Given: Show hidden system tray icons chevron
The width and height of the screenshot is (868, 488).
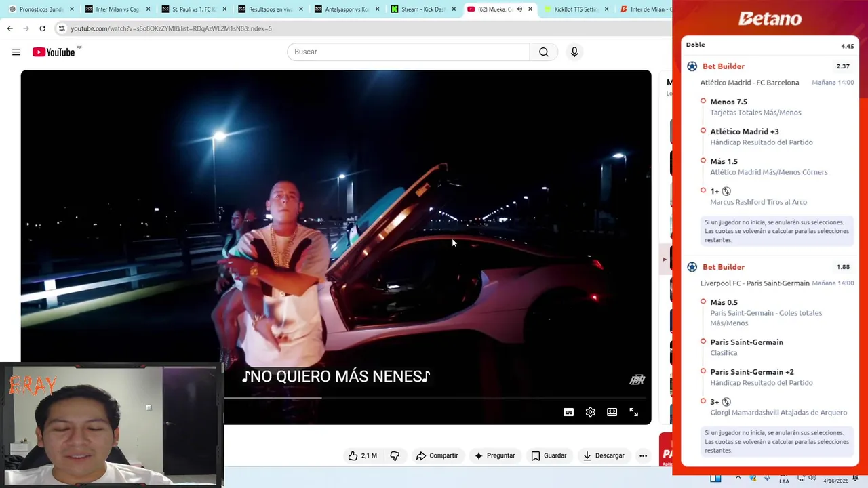Looking at the screenshot, I should (738, 478).
